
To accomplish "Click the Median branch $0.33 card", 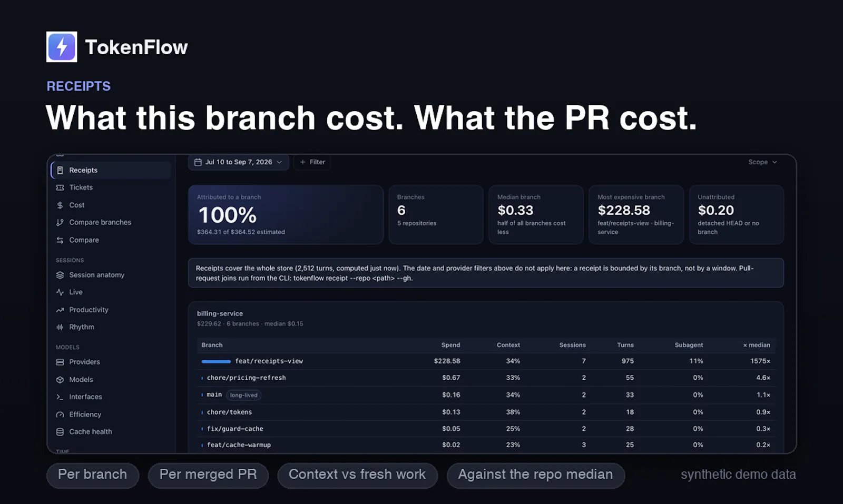I will [x=536, y=215].
